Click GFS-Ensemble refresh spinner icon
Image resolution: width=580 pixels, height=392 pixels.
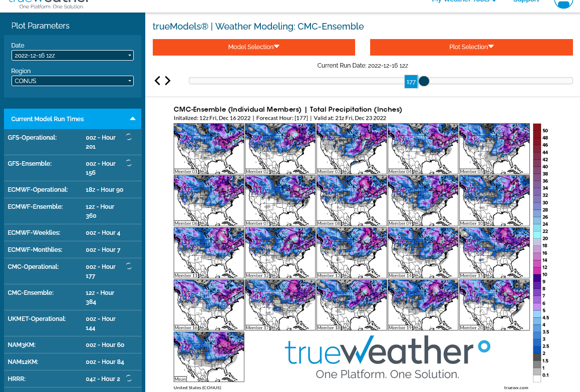pos(129,163)
